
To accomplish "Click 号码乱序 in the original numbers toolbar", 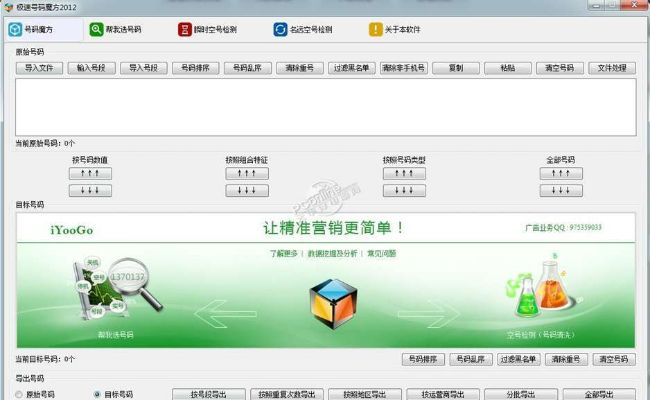I will coord(247,68).
